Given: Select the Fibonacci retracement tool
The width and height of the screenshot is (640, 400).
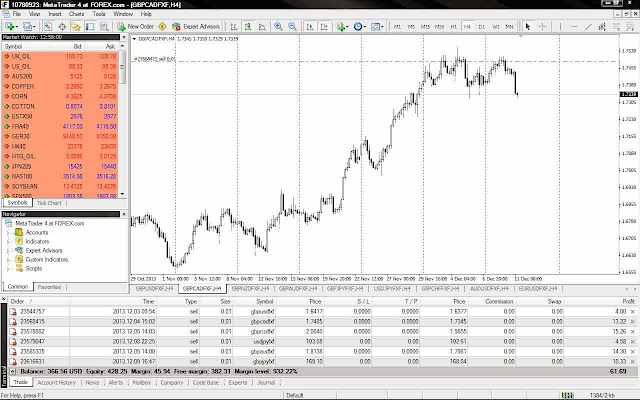Looking at the screenshot, I should (x=616, y=27).
